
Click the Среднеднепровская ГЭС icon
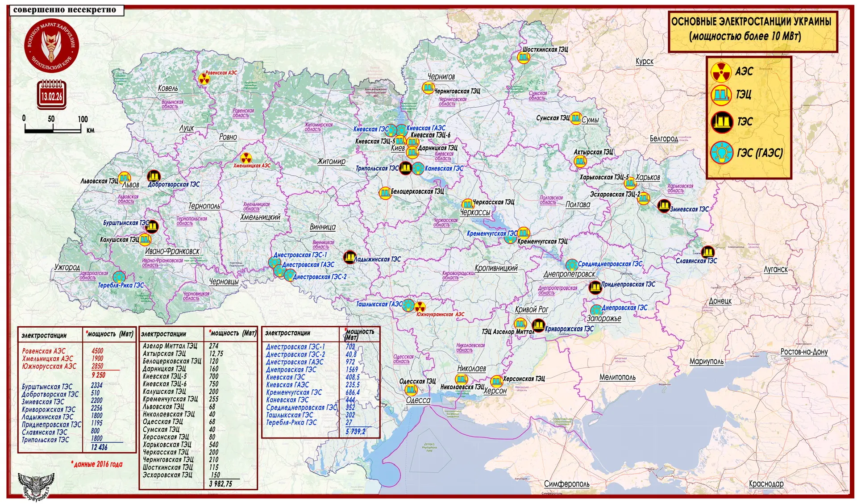572,265
